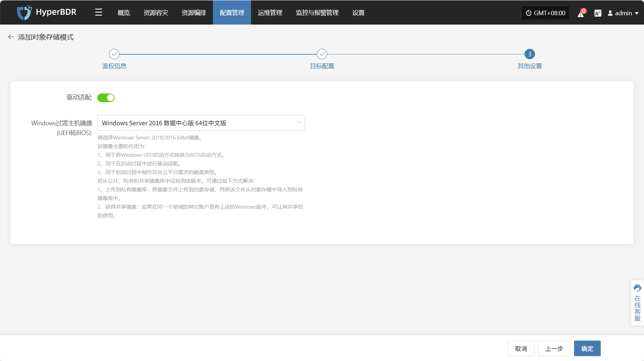Click the 取消 button

click(x=521, y=349)
